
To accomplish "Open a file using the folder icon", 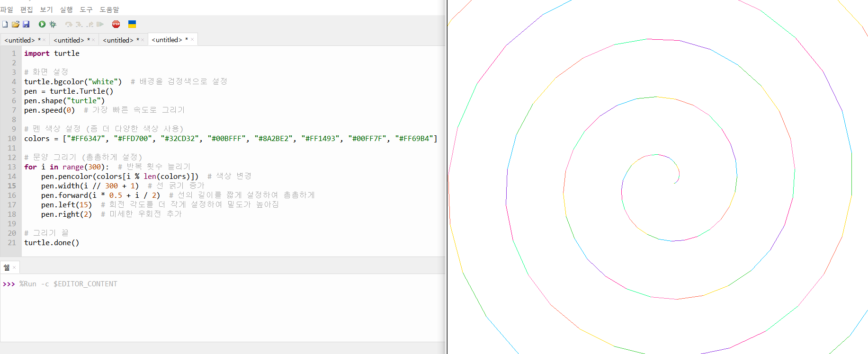I will [16, 24].
